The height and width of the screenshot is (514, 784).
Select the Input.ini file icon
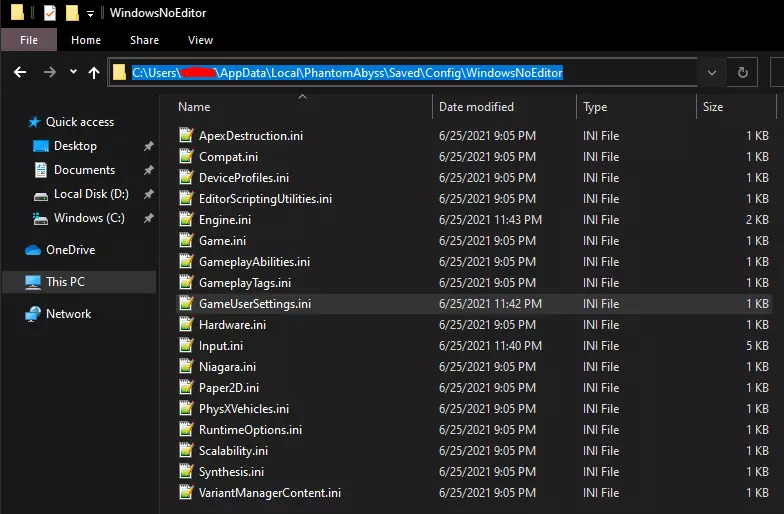tap(186, 346)
